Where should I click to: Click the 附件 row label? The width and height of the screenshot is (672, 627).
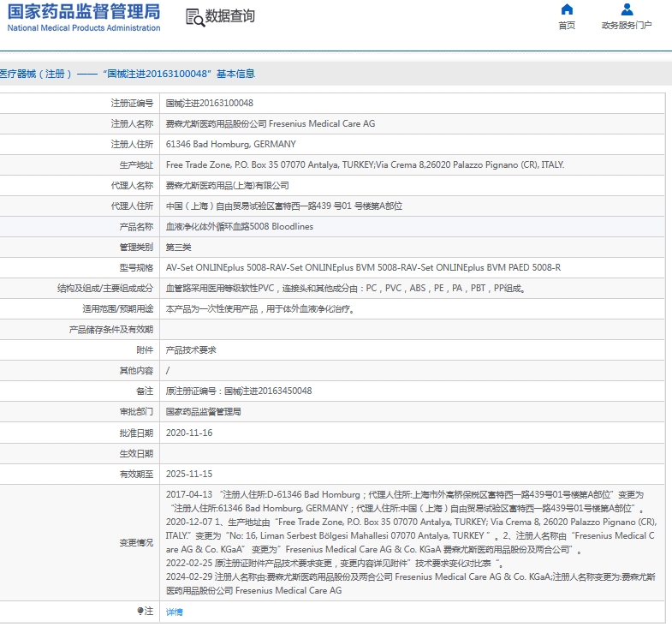(x=145, y=350)
